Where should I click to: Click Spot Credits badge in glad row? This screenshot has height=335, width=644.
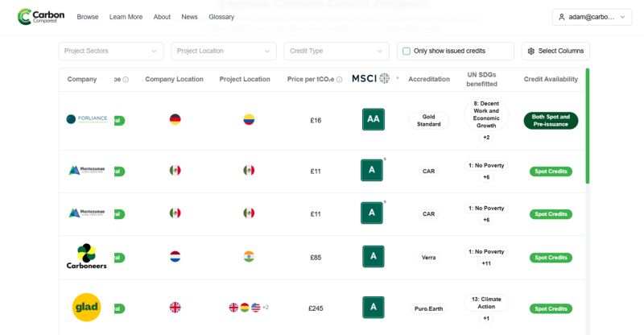point(551,308)
